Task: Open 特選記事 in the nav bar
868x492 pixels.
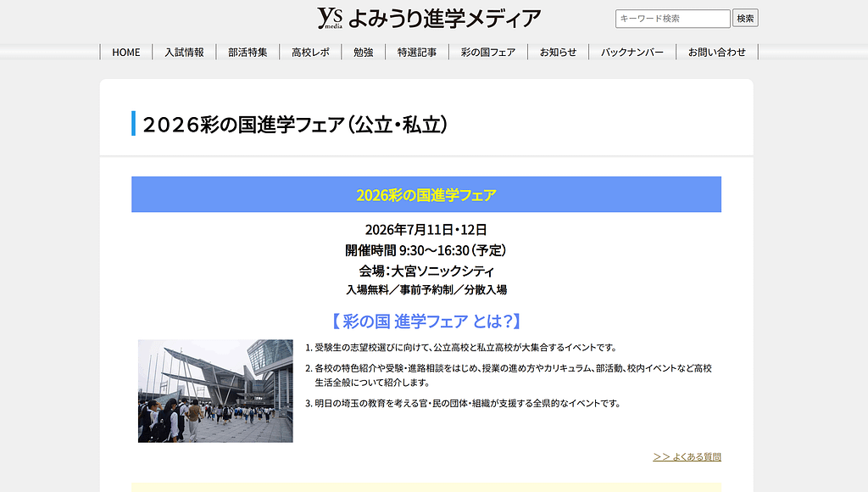Action: (417, 53)
